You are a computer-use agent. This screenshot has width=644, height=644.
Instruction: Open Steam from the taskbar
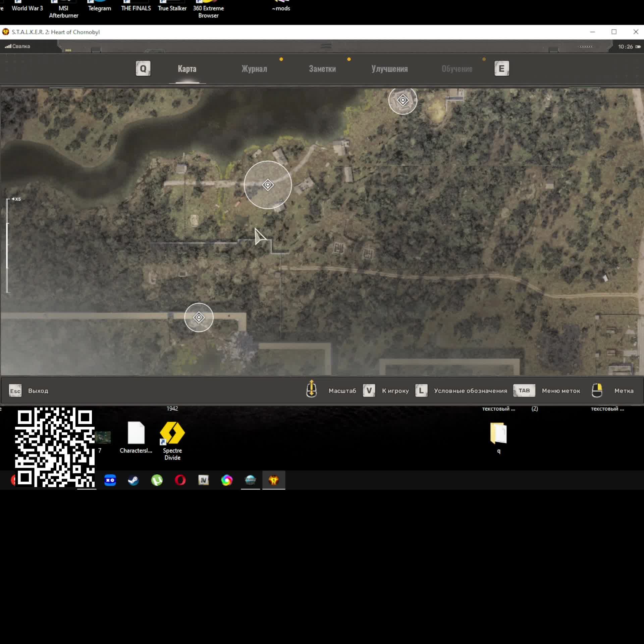click(133, 480)
